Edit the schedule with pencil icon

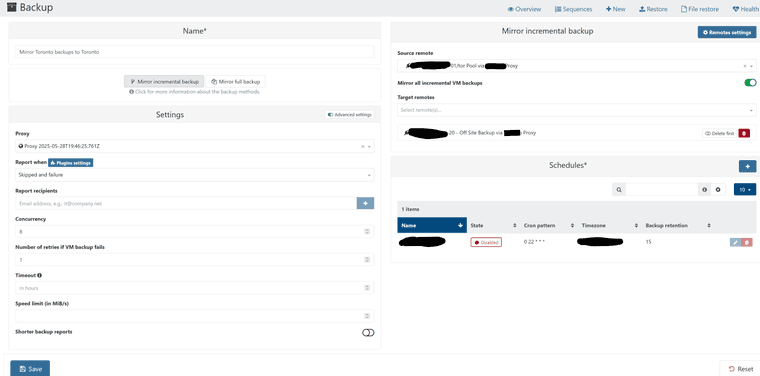click(735, 242)
